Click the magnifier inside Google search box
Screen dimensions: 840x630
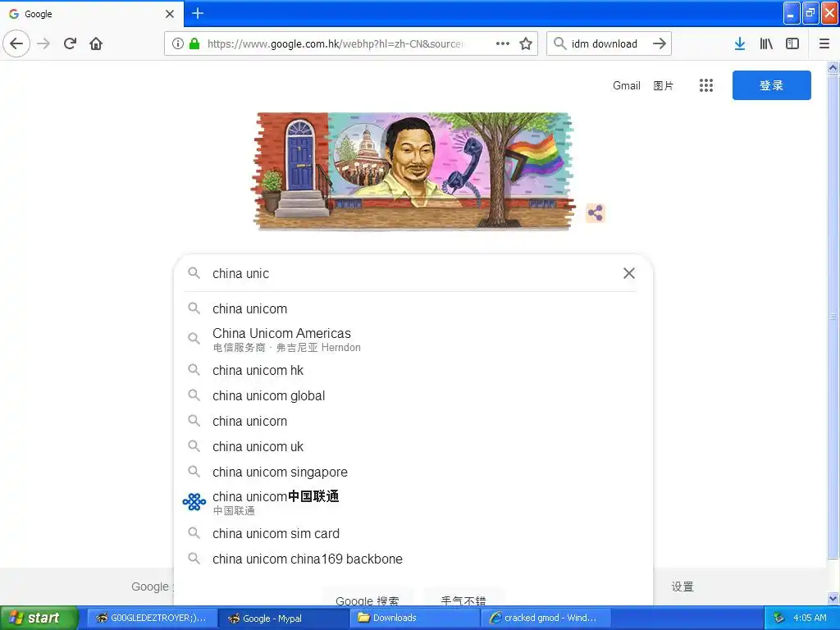tap(194, 273)
